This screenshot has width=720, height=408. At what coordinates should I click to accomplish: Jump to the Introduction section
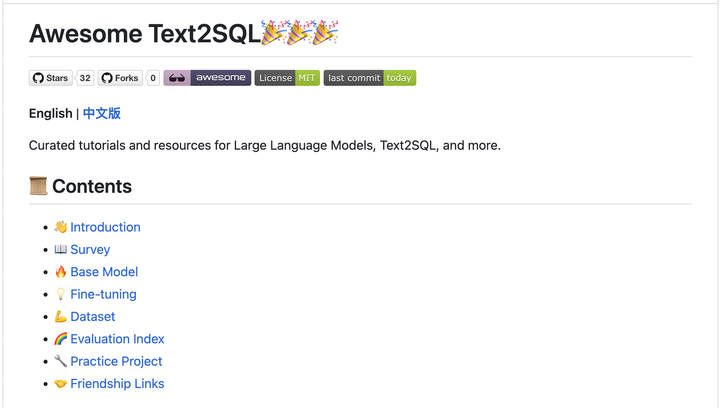point(105,227)
